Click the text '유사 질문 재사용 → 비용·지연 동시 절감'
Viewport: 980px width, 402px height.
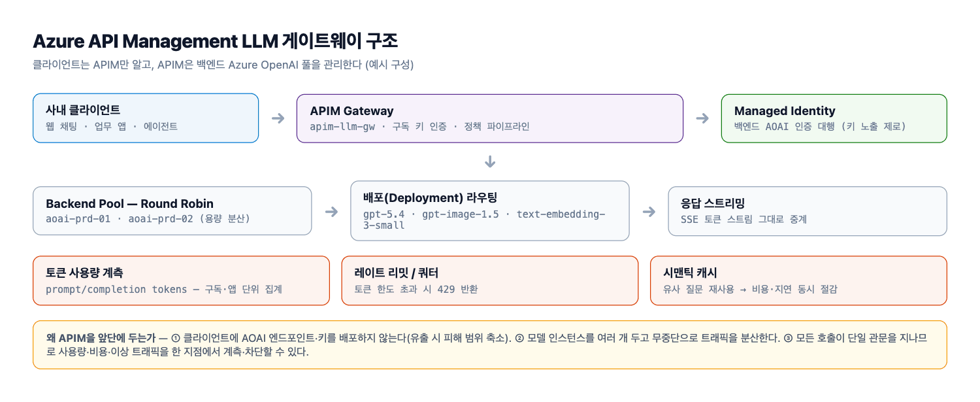[x=750, y=289]
